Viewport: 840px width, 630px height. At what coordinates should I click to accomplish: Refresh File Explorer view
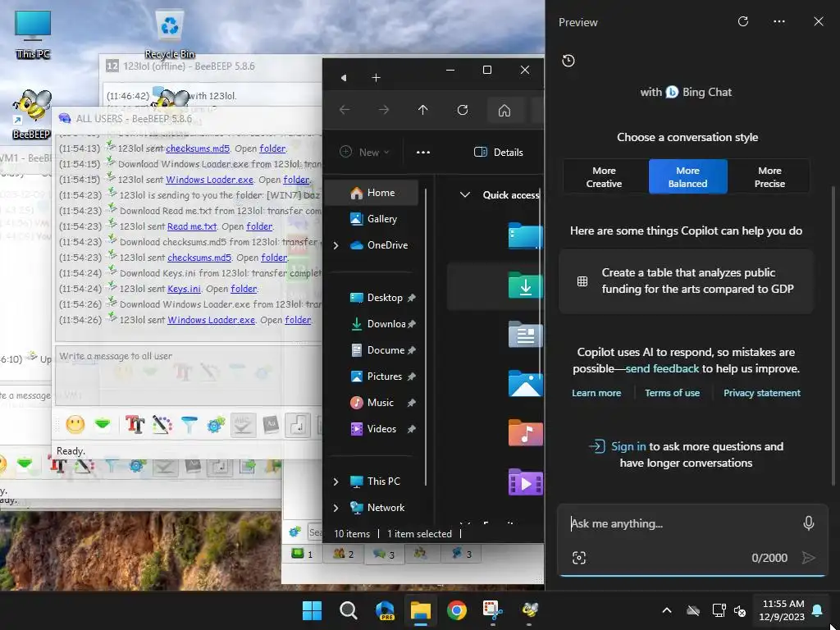click(463, 110)
